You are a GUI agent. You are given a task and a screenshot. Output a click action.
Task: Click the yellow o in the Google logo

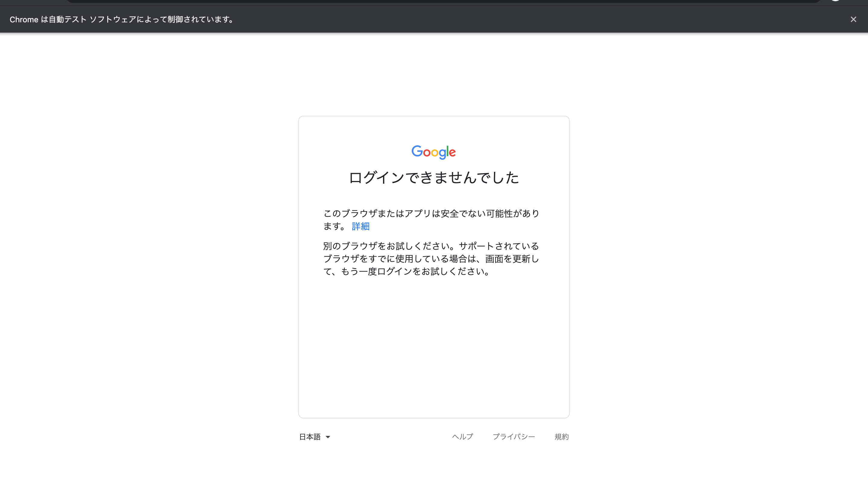(435, 153)
